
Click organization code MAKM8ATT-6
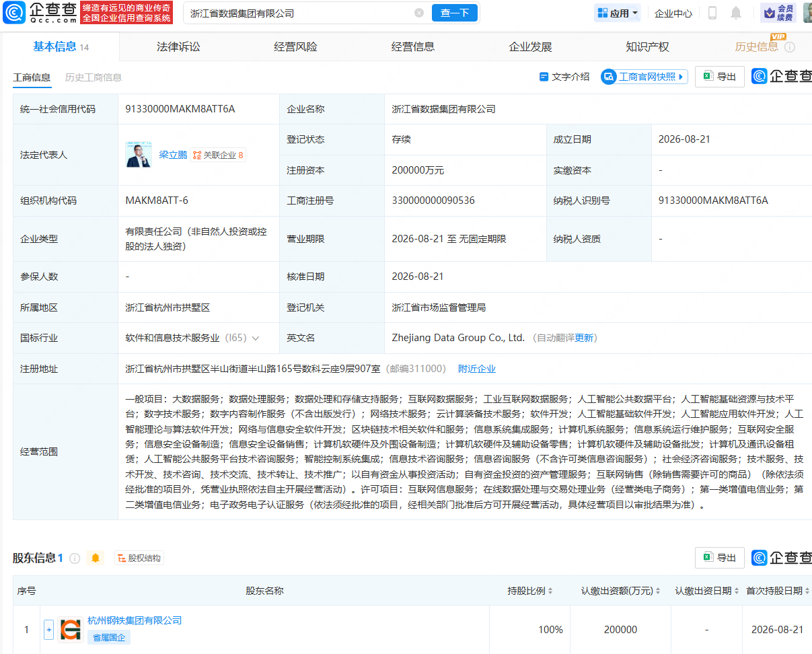click(x=157, y=201)
